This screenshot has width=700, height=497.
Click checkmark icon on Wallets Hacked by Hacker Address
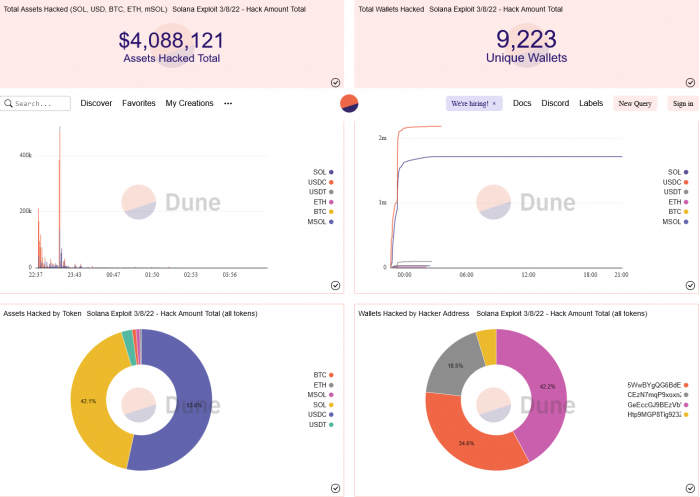690,488
